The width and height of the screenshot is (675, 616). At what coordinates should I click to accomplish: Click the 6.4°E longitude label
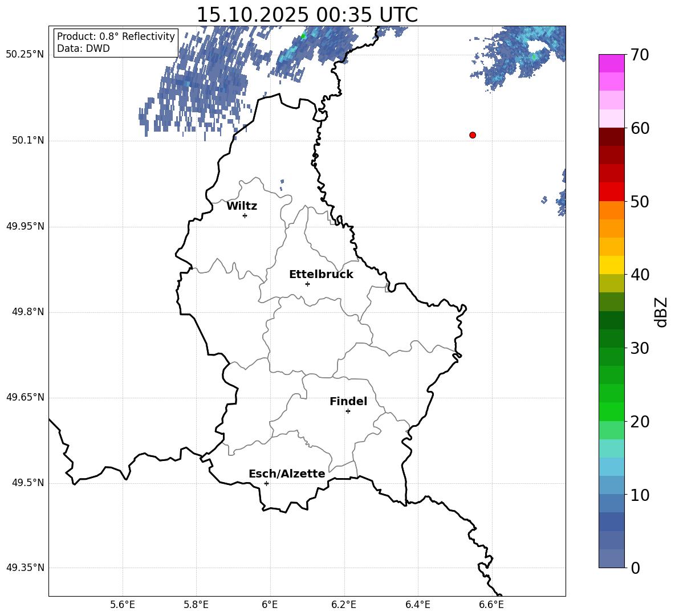418,605
